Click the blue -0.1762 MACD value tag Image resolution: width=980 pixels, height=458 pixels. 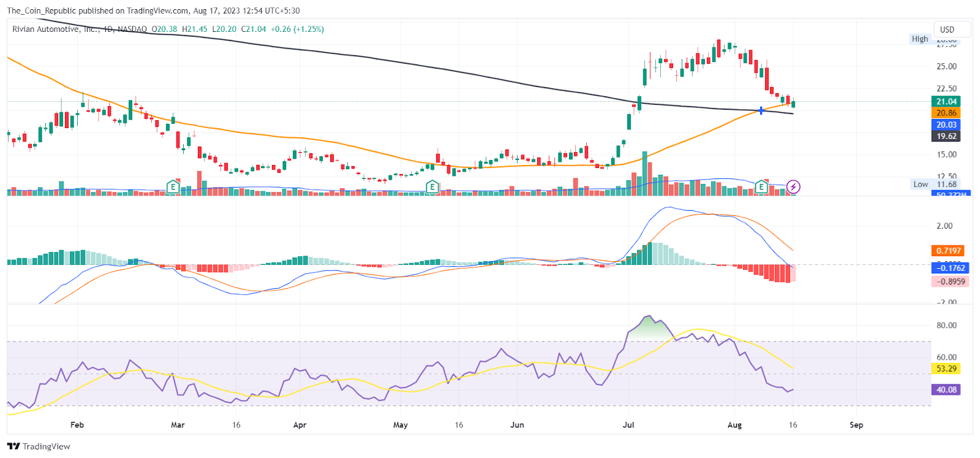coord(950,268)
